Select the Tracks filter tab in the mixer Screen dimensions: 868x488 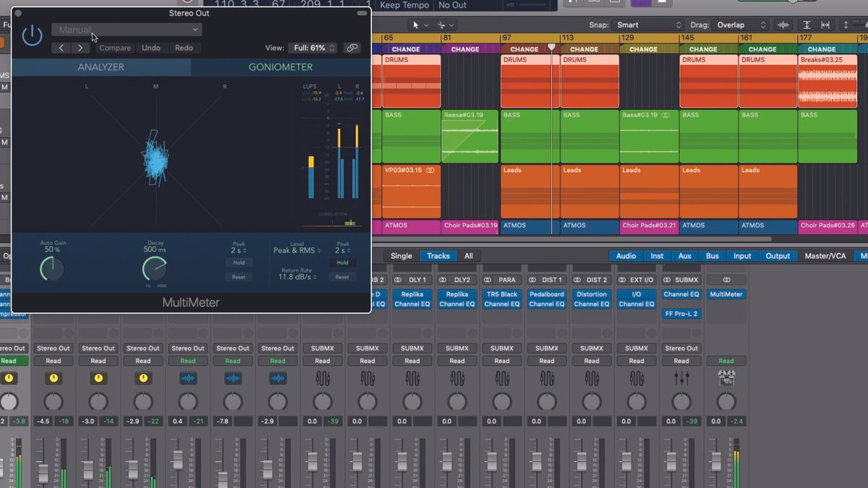[438, 256]
